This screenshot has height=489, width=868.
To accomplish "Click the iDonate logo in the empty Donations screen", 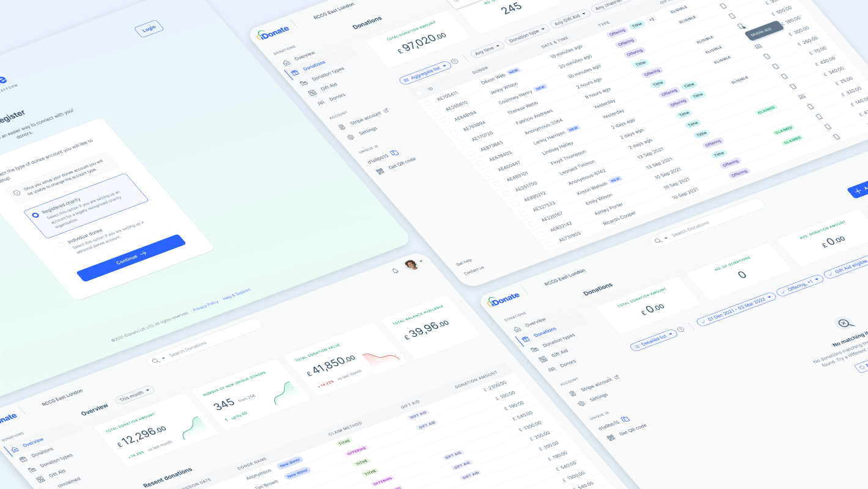I will pos(503,299).
